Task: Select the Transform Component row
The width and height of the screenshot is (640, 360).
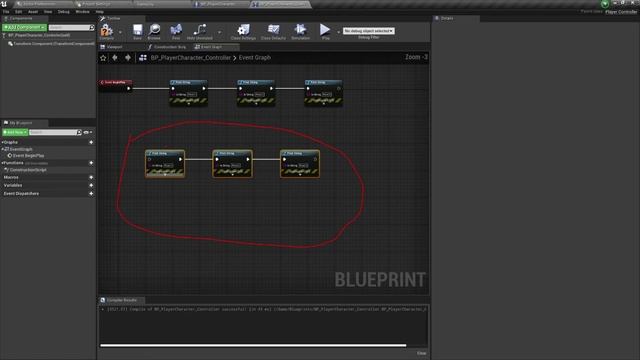Action: coord(51,44)
